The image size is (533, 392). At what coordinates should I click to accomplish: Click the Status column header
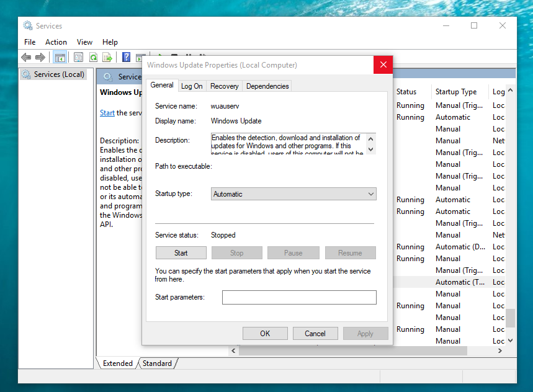point(412,92)
